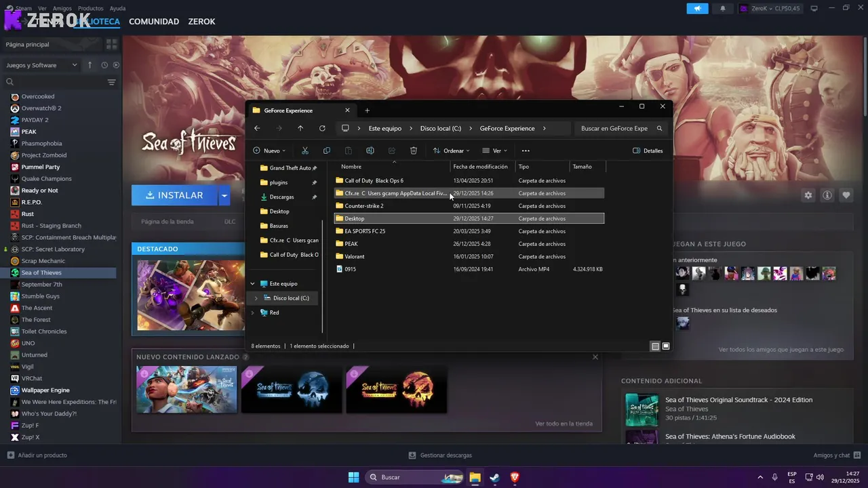Open File Explorer from Windows taskbar

click(475, 477)
